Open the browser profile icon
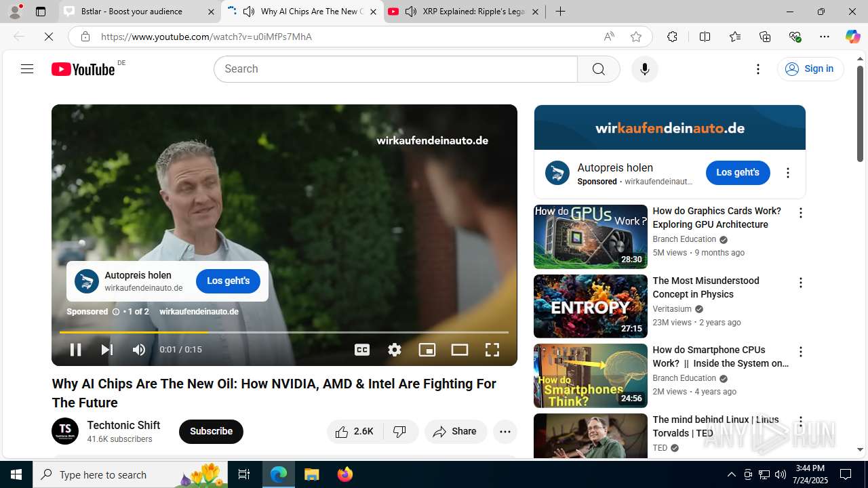The width and height of the screenshot is (868, 488). point(15,12)
